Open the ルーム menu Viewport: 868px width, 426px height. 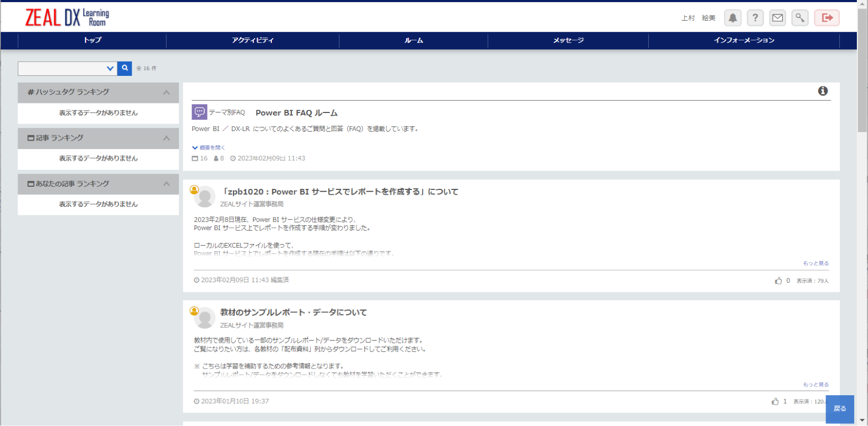click(x=414, y=40)
